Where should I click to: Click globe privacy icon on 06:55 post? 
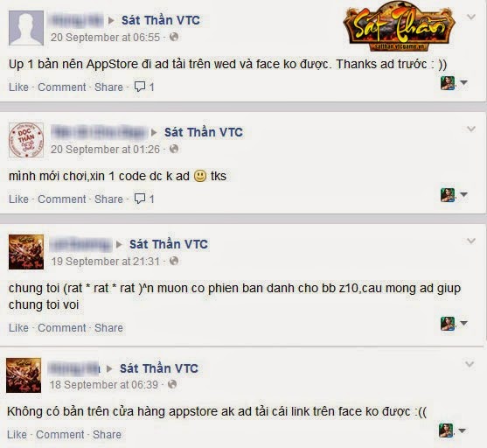pyautogui.click(x=174, y=37)
